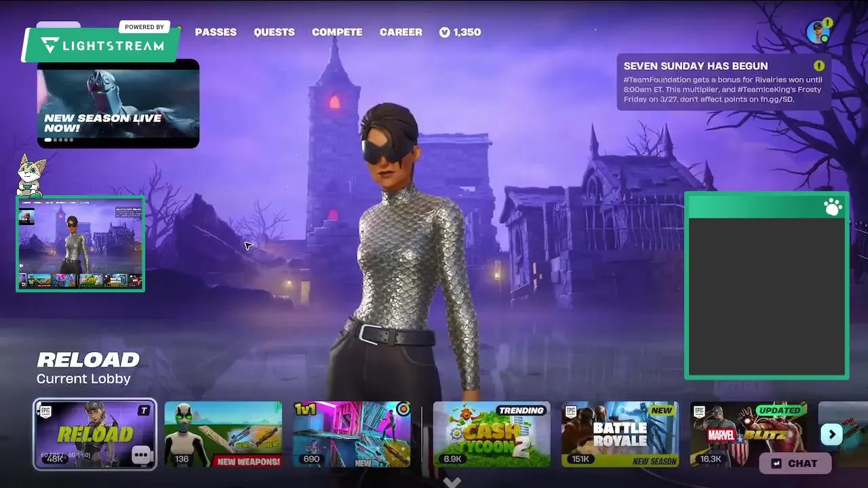868x488 pixels.
Task: Select the Battle Royale New Season tile
Action: 620,434
